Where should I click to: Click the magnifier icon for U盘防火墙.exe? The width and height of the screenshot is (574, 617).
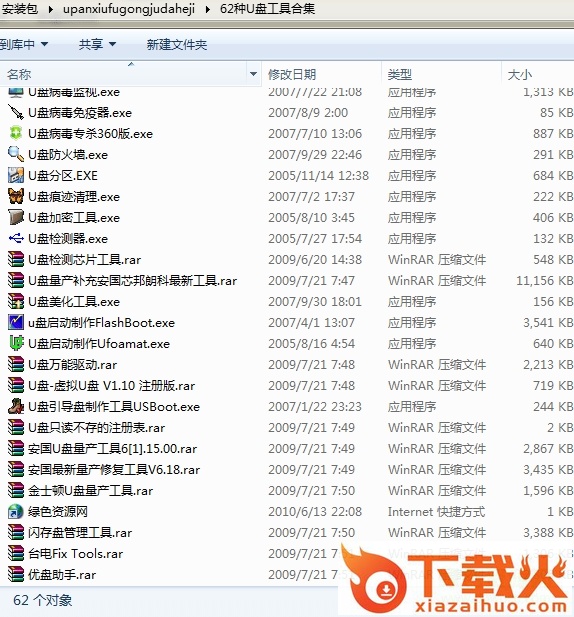coord(16,155)
